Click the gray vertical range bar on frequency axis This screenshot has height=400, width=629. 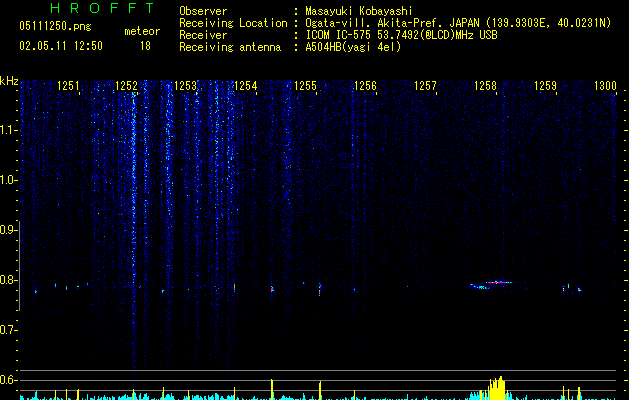point(20,266)
